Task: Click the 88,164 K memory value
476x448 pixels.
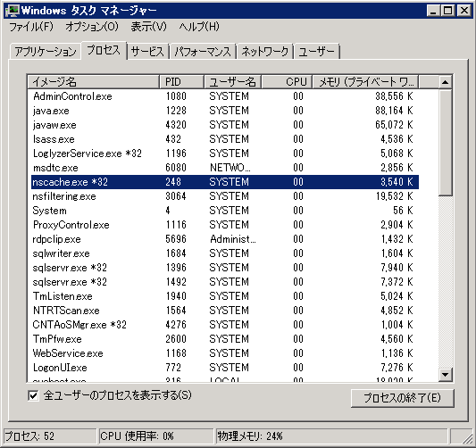Action: (394, 111)
